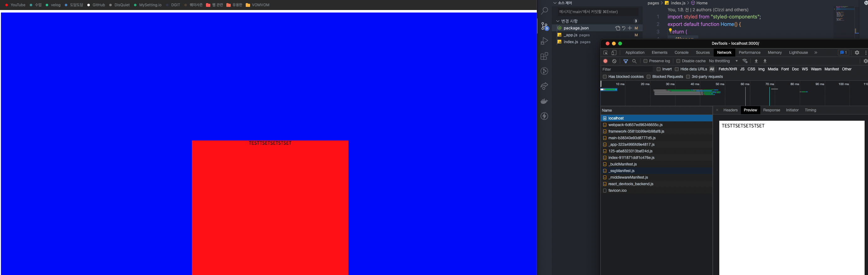Image resolution: width=868 pixels, height=275 pixels.
Task: Open the Headers tab of request details
Action: (x=730, y=110)
